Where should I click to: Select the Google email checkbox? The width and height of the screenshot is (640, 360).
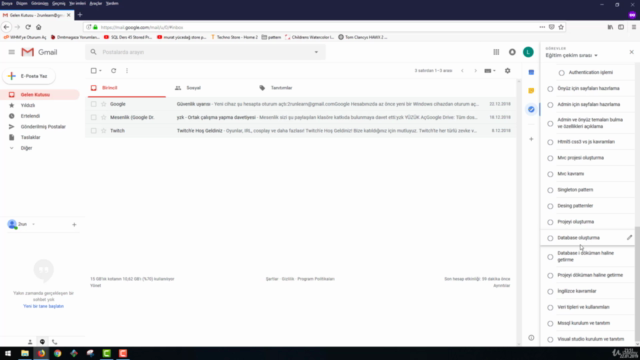point(93,104)
